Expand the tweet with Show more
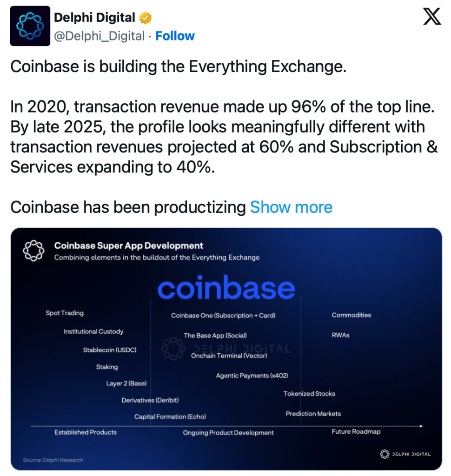 pyautogui.click(x=291, y=207)
